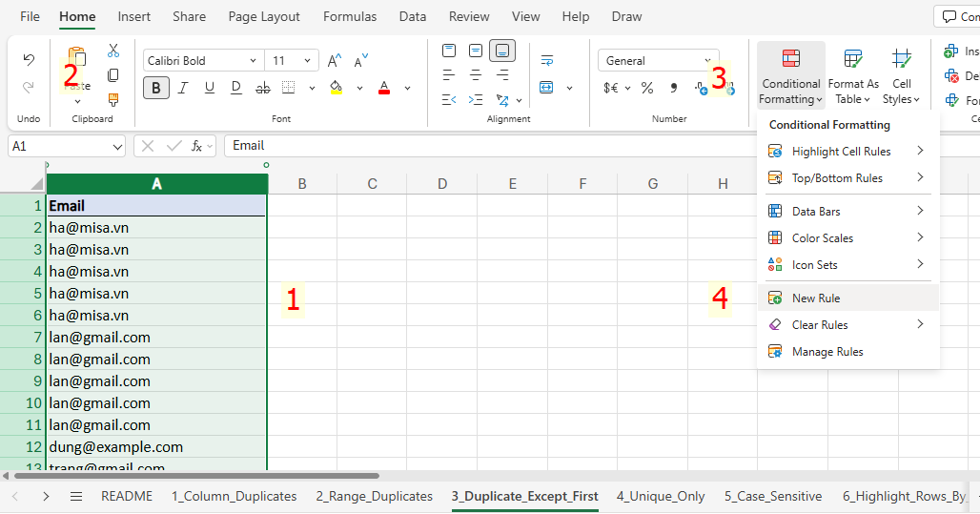Open font color dropdown arrow
980x514 pixels.
pyautogui.click(x=407, y=88)
